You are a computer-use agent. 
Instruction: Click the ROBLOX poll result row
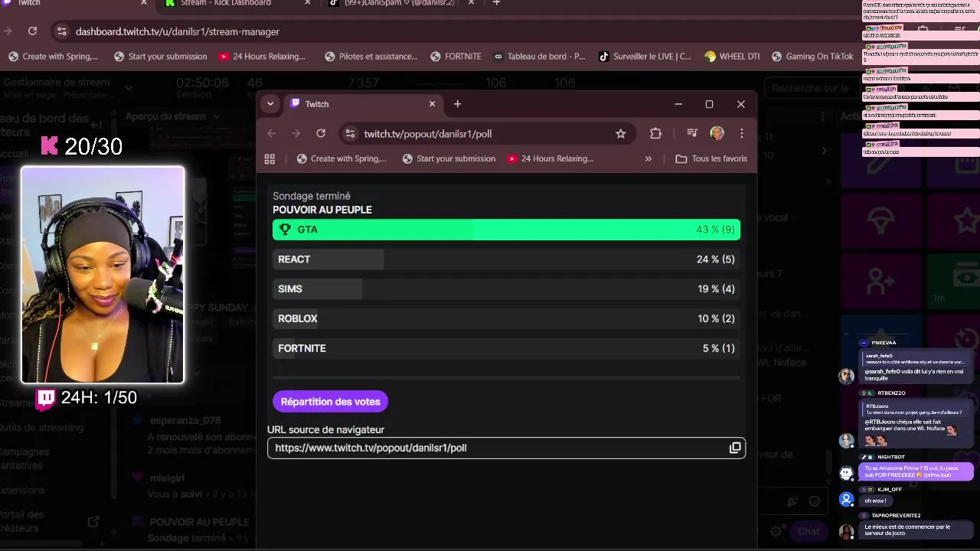[x=506, y=318]
